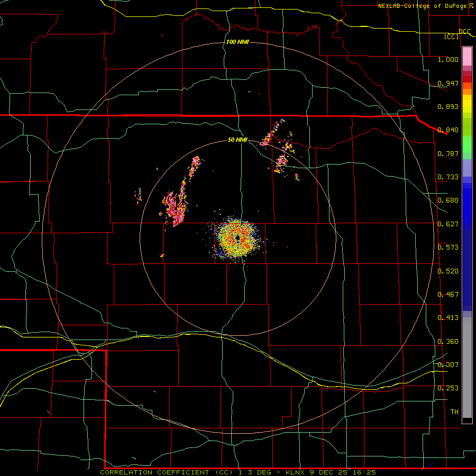
Task: Select the 0.627 scale value
Action: 448,224
